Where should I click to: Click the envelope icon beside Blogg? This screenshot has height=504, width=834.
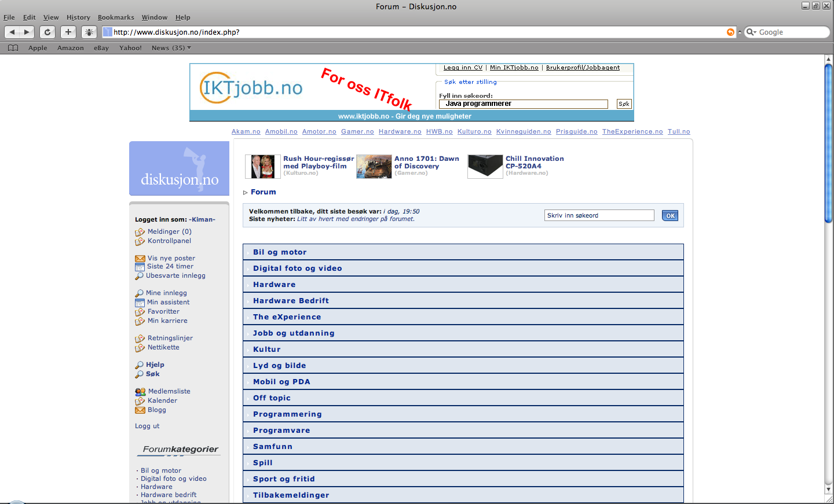[x=140, y=410]
